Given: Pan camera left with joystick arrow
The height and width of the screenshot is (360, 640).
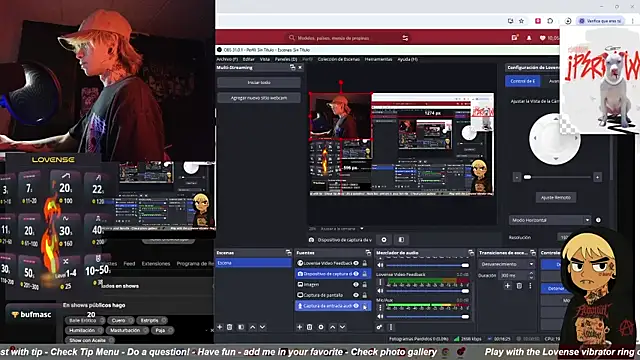Looking at the screenshot, I should (535, 138).
